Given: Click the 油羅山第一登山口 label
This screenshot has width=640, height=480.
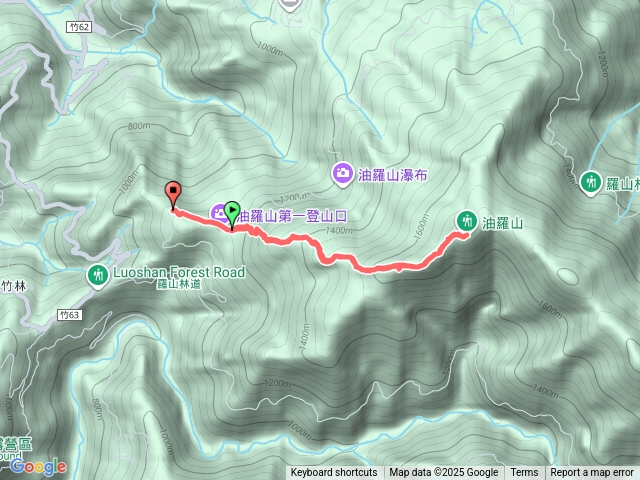Looking at the screenshot, I should click(293, 216).
